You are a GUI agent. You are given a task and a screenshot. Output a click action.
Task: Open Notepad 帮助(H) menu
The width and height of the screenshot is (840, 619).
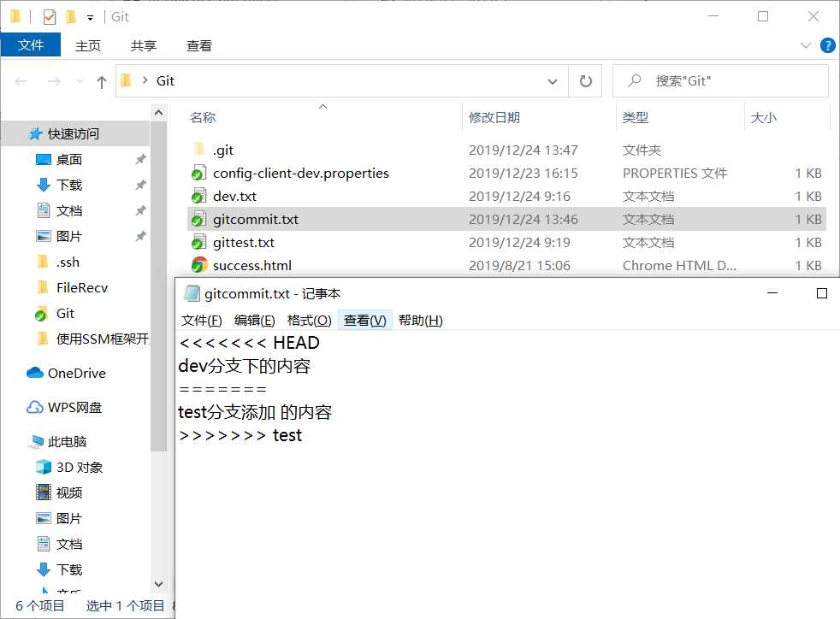point(421,321)
